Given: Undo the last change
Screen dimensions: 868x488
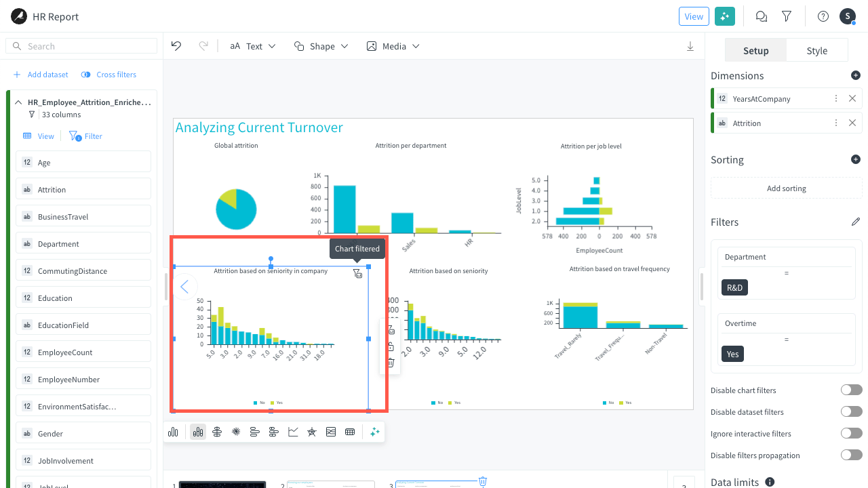Looking at the screenshot, I should [x=176, y=45].
